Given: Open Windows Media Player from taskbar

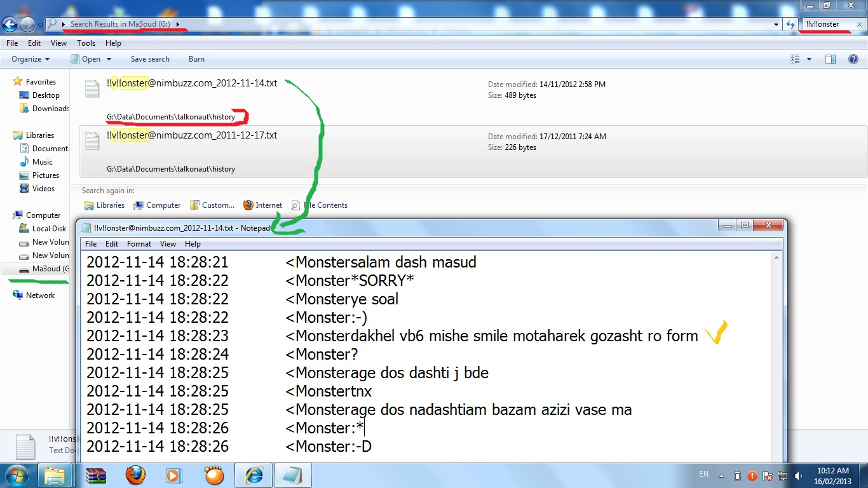Looking at the screenshot, I should tap(173, 475).
